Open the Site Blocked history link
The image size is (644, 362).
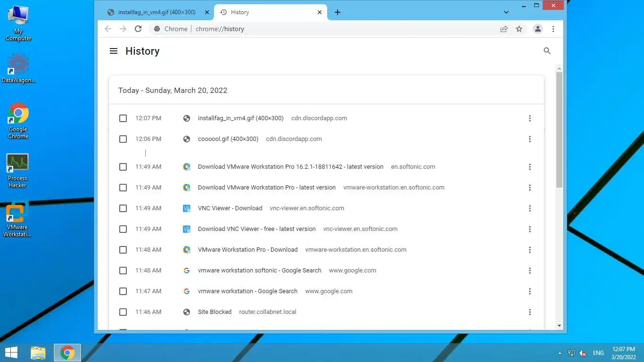coord(215,312)
